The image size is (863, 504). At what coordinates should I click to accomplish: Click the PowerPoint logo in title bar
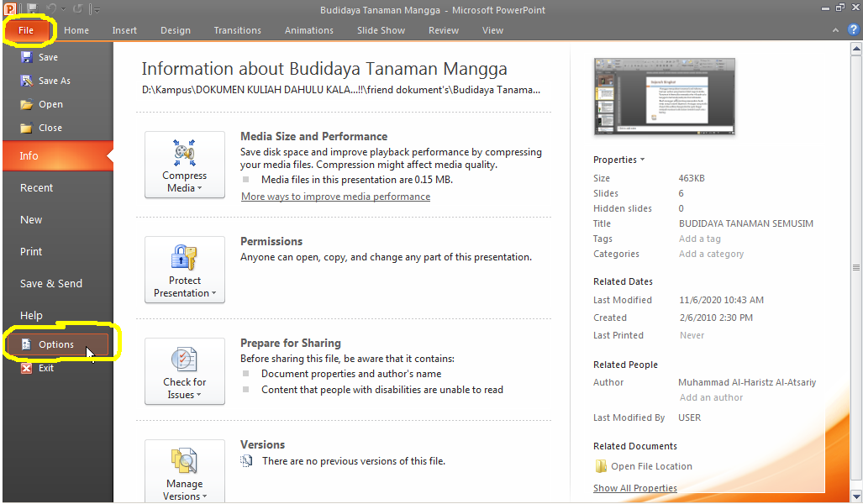(9, 8)
